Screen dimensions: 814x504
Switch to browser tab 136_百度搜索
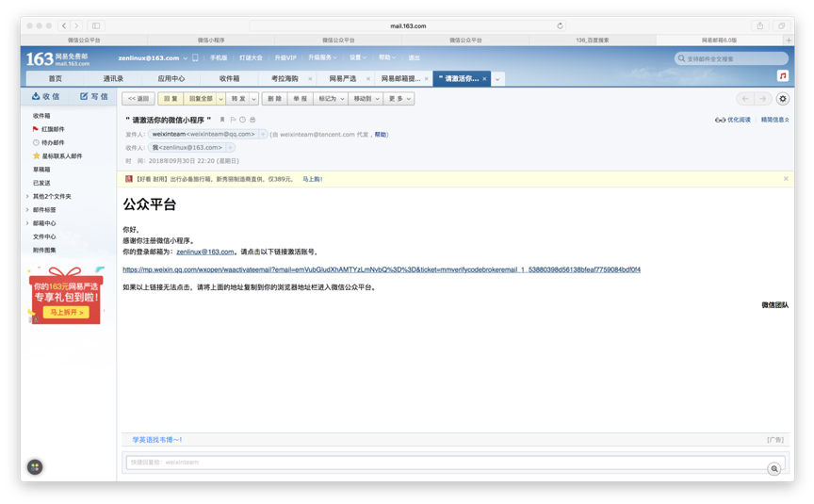coord(593,40)
